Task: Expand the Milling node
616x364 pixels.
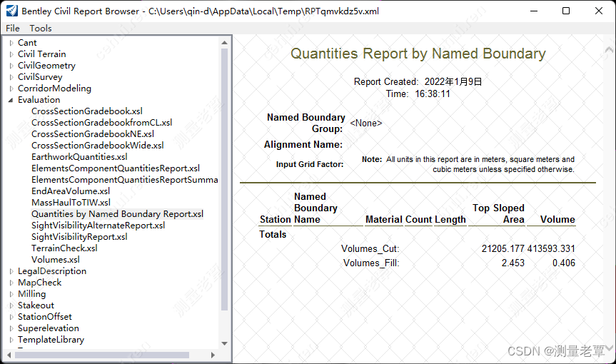Action: coord(11,294)
